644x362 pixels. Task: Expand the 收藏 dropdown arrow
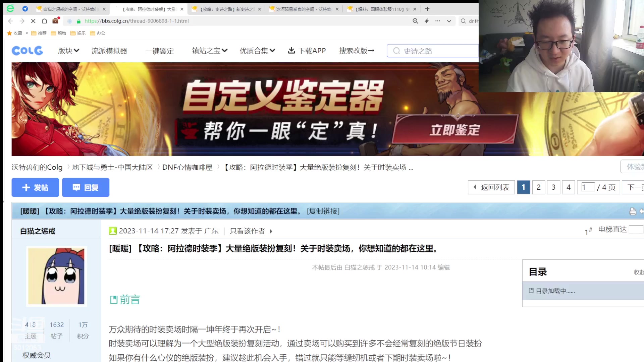(x=27, y=33)
